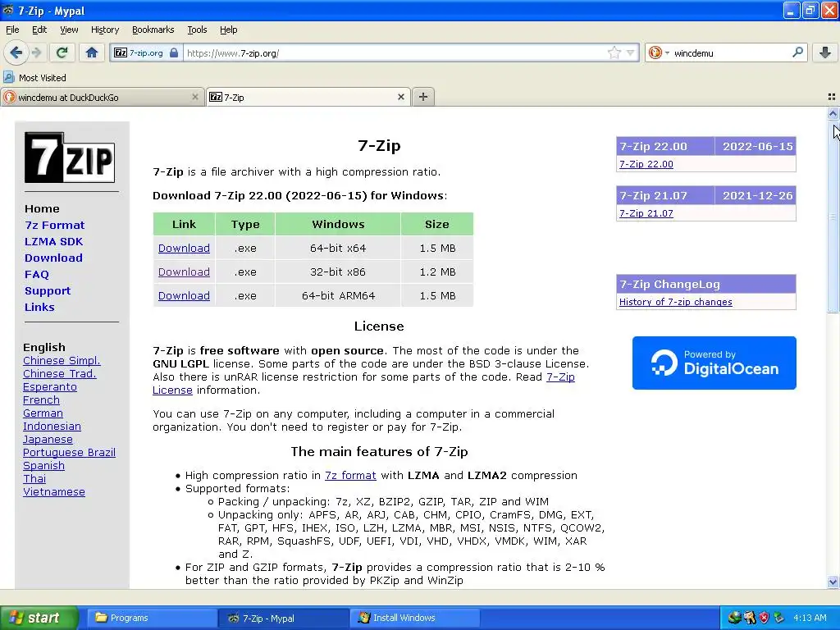Download the 64-bit x64 .exe
This screenshot has width=840, height=630.
tap(184, 248)
